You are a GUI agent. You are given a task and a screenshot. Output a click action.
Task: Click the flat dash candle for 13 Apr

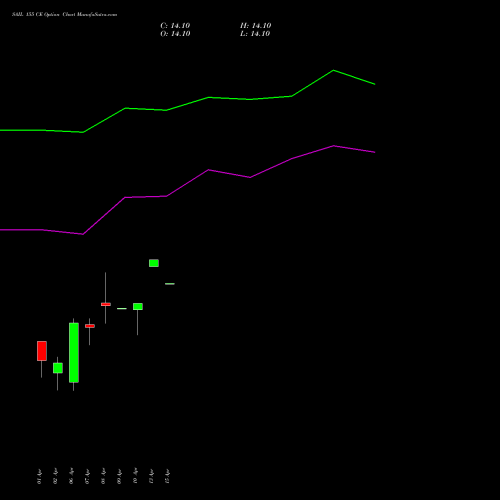point(170,284)
